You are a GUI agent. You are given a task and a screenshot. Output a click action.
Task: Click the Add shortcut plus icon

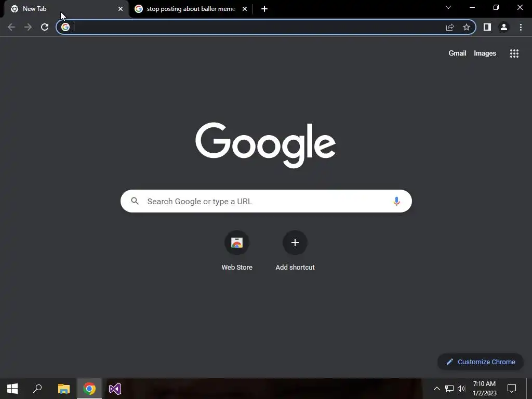(x=295, y=243)
